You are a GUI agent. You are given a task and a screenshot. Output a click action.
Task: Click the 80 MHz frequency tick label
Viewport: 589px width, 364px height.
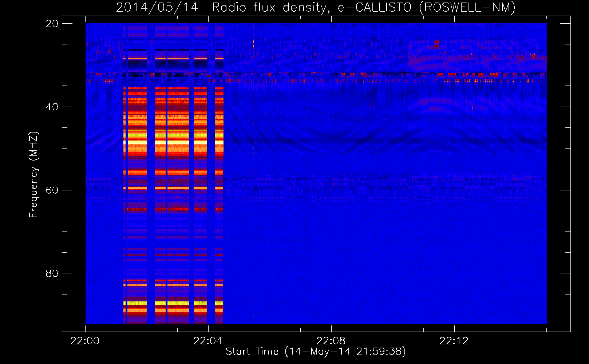(52, 273)
